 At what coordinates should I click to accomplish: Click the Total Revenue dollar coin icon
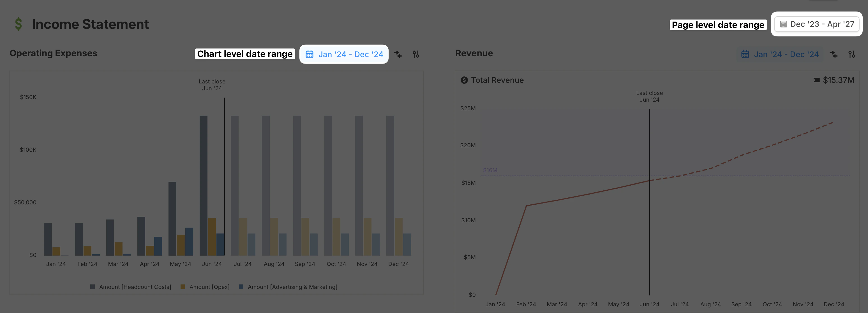point(464,80)
